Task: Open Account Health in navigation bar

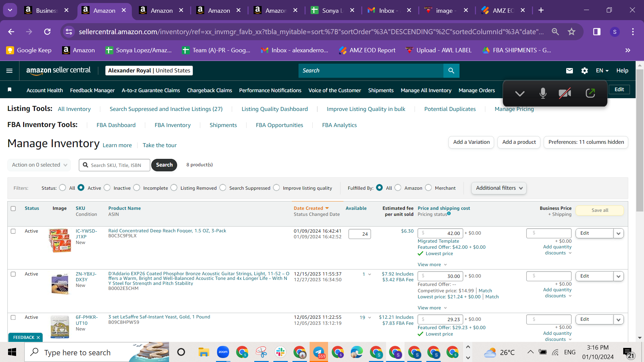Action: point(45,90)
